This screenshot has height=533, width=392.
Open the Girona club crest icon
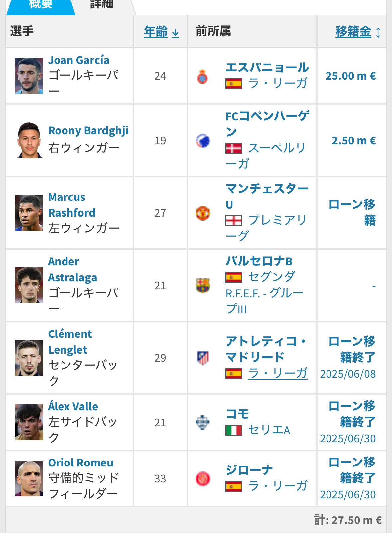202,479
